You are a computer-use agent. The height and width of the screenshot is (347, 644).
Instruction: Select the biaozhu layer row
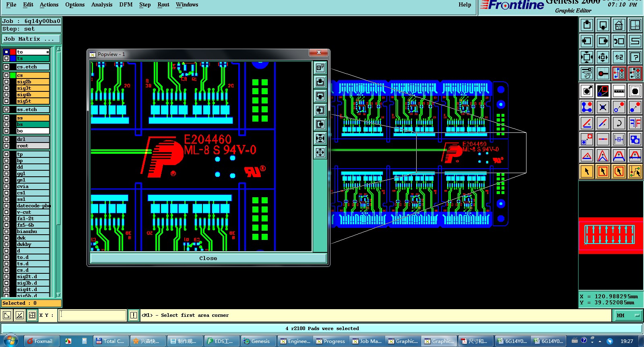tap(33, 231)
